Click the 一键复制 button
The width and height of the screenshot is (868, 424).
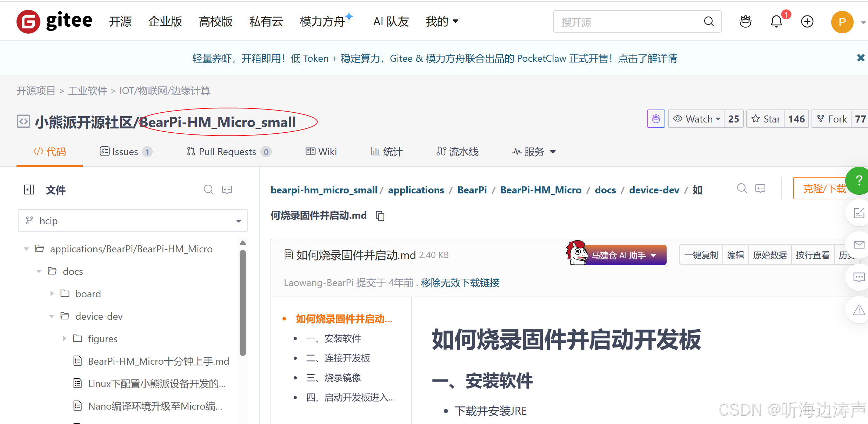(701, 255)
